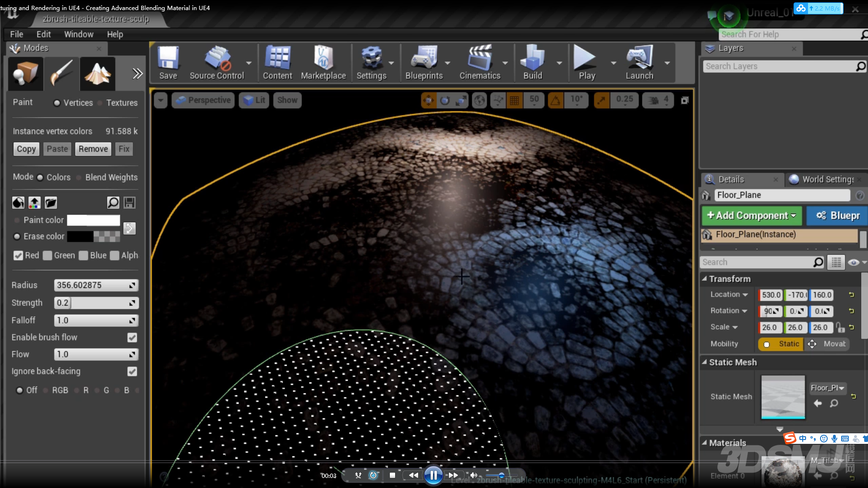Toggle Ignore back-facing checkbox
This screenshot has height=488, width=868.
tap(132, 371)
